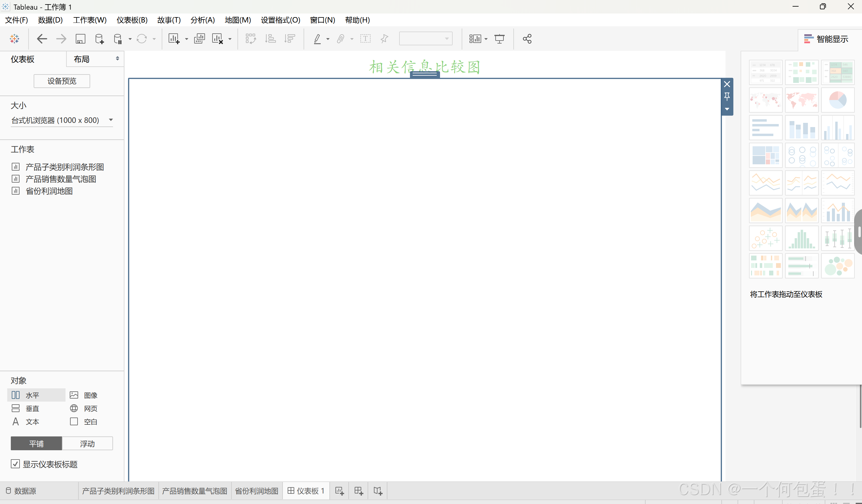Select Tiled layout mode button
The image size is (862, 504).
pos(36,444)
